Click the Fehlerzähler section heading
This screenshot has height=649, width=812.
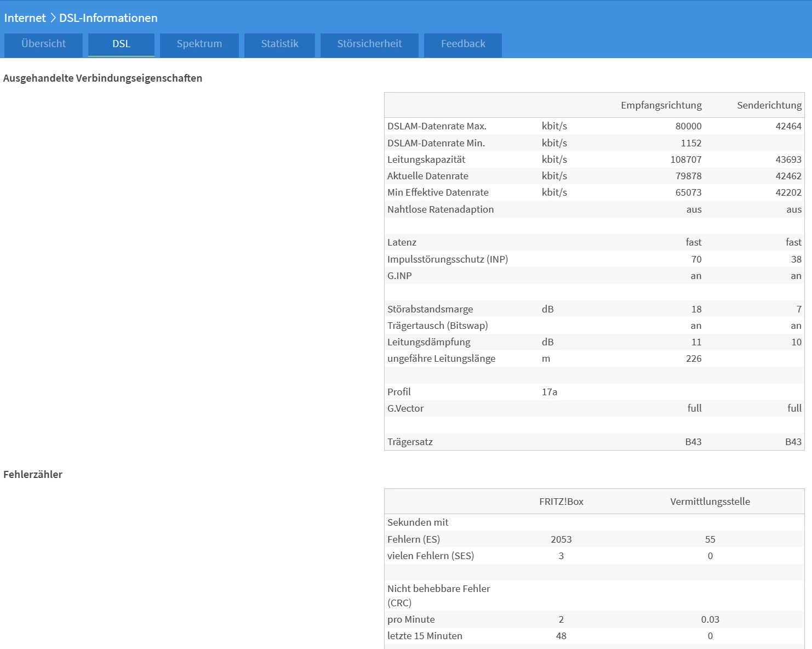tap(33, 475)
